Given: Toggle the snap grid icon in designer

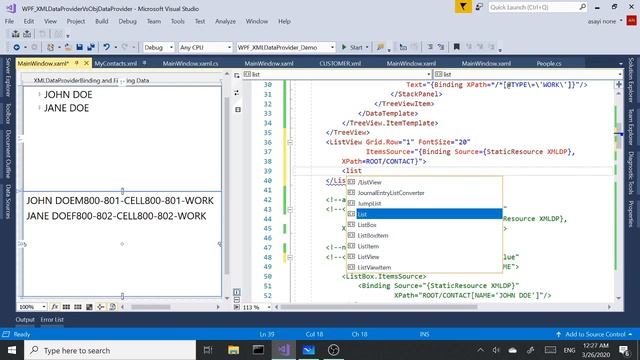Looking at the screenshot, I should pyautogui.click(x=66, y=307).
